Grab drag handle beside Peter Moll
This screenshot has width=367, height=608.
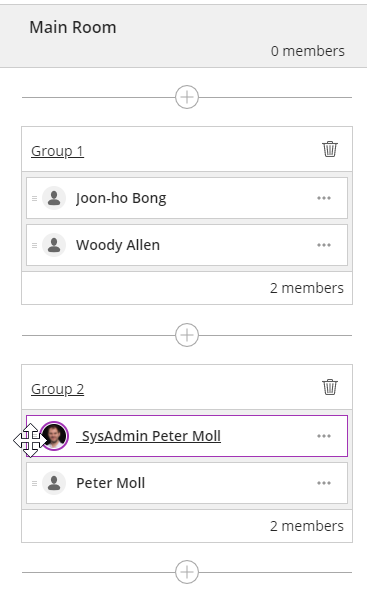[x=35, y=483]
